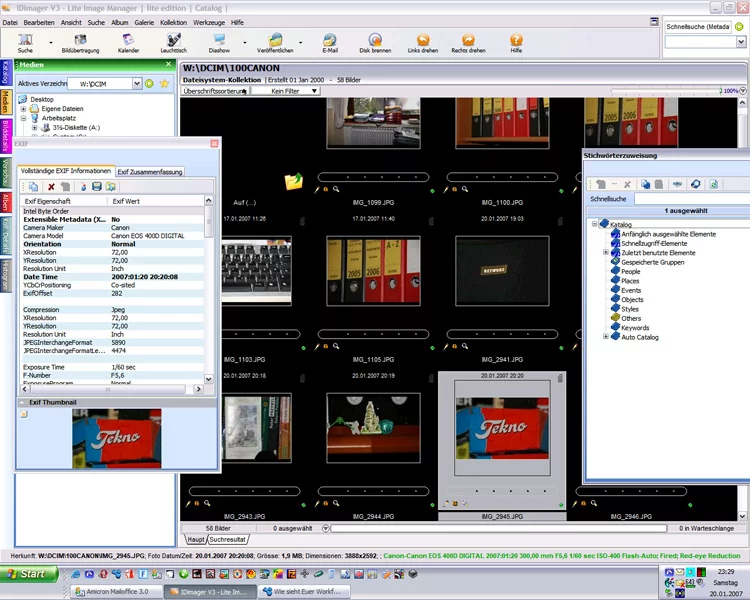The width and height of the screenshot is (750, 600).
Task: Click green go button beside Aktives Verzeichnis
Action: [149, 84]
